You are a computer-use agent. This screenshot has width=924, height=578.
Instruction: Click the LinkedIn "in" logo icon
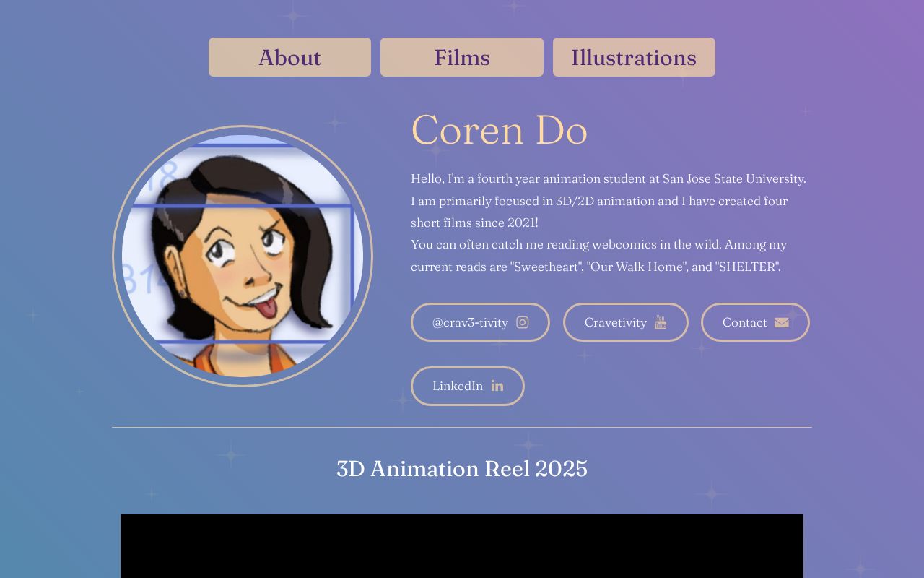pyautogui.click(x=497, y=386)
